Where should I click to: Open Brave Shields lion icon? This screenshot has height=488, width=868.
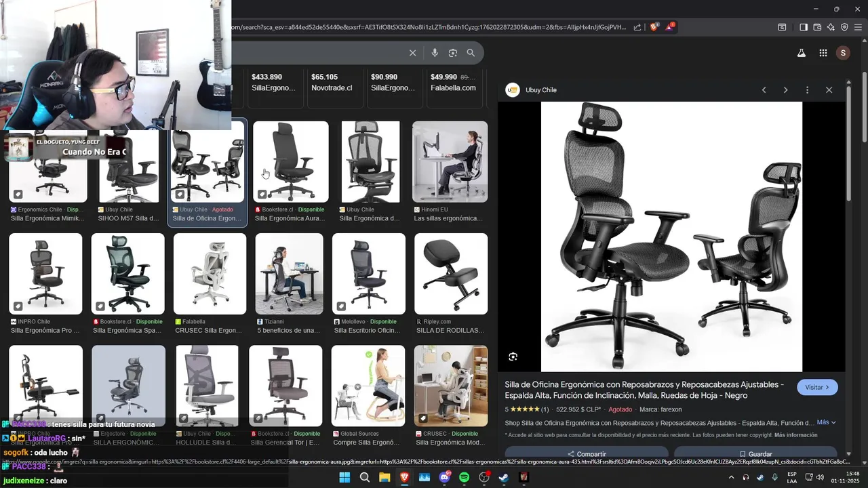pos(654,27)
